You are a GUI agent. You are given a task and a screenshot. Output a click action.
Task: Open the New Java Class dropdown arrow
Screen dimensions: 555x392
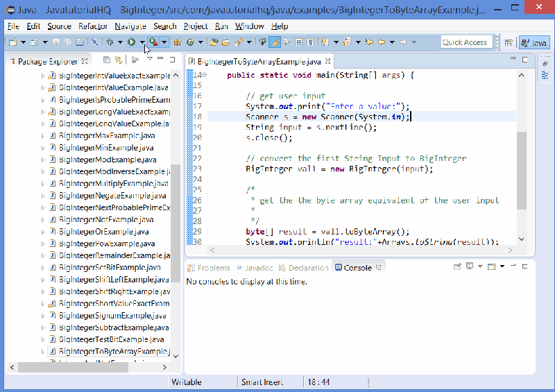click(x=200, y=42)
